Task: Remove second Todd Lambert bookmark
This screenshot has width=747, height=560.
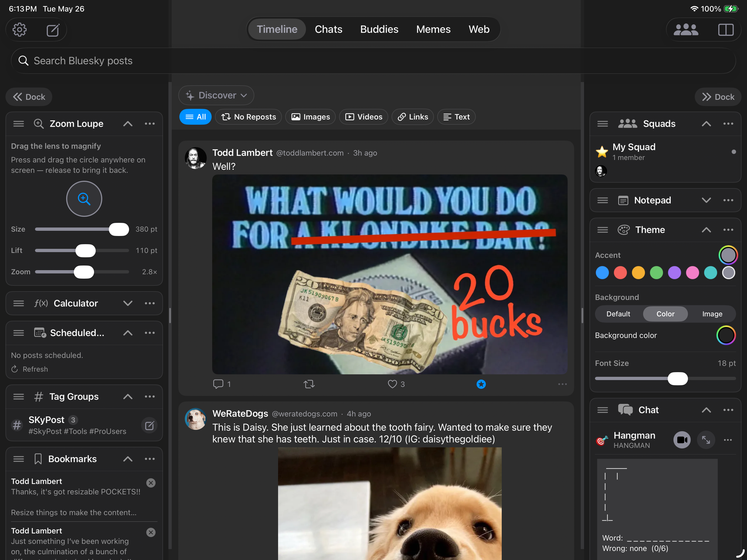Action: point(151,532)
